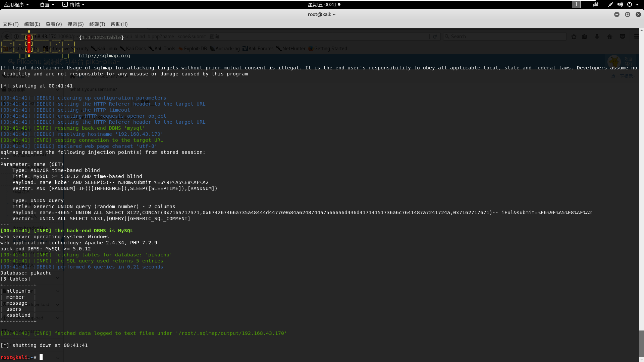Screen dimensions: 644x362
Task: Click the screen recorder camera icon
Action: pyautogui.click(x=596, y=4)
